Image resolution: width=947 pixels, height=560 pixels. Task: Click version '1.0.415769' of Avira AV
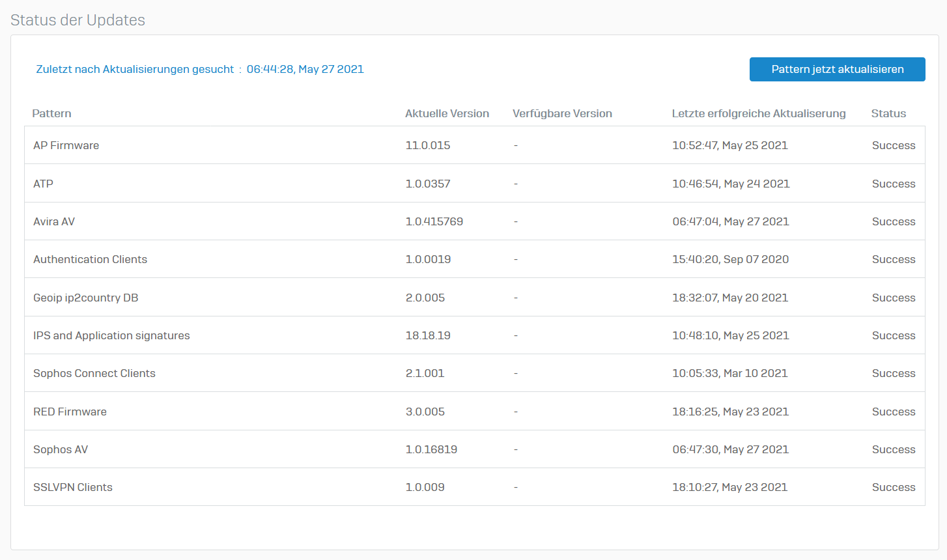(434, 221)
